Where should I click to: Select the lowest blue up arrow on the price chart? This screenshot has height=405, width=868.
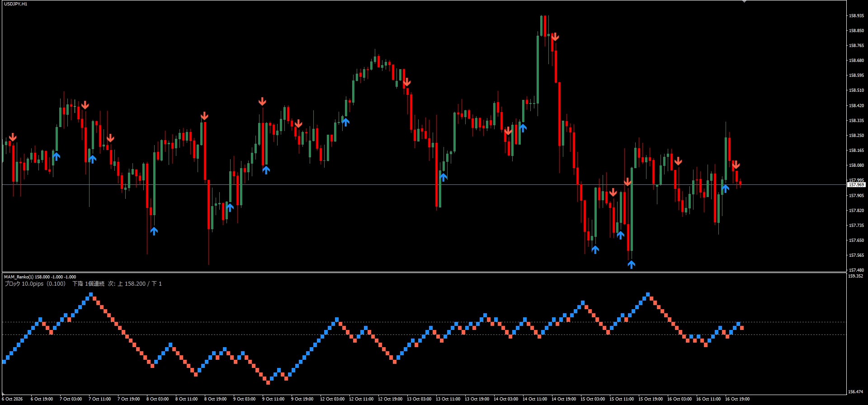coord(631,264)
